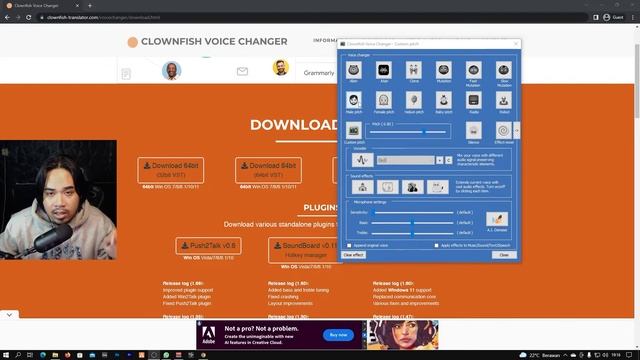This screenshot has width=640, height=360.
Task: Expand voice effects with the arrow button
Action: click(x=516, y=131)
